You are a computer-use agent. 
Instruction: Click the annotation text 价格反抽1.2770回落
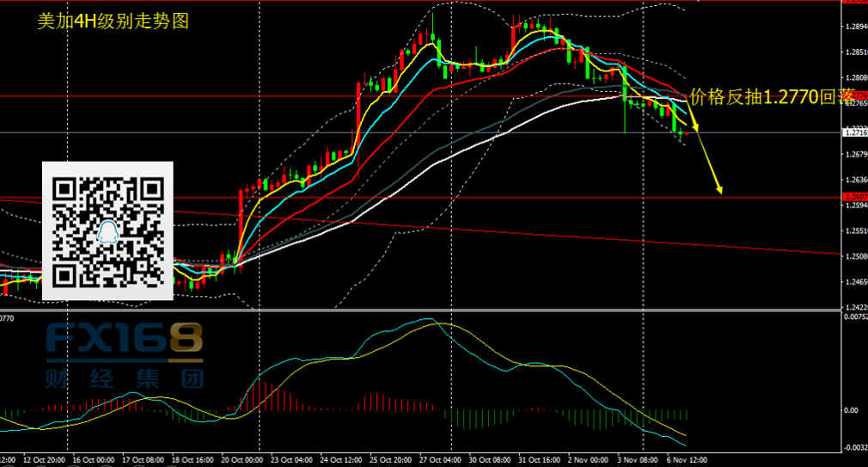click(x=777, y=97)
